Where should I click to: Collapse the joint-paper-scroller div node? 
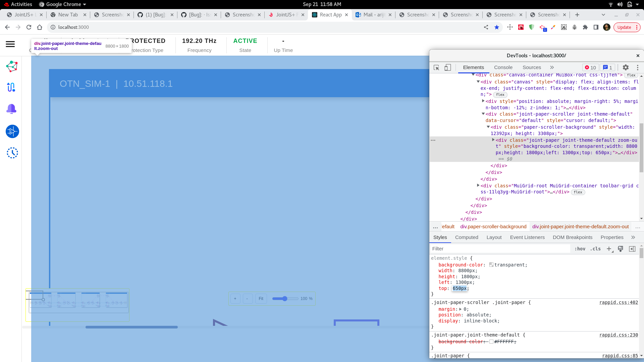[x=483, y=114]
